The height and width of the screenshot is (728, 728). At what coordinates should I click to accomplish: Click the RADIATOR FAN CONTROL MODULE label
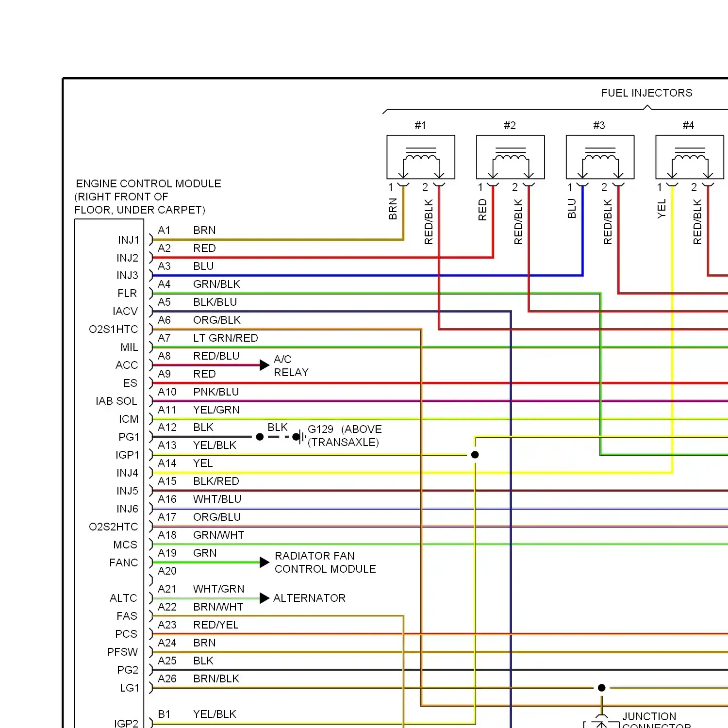pyautogui.click(x=325, y=563)
